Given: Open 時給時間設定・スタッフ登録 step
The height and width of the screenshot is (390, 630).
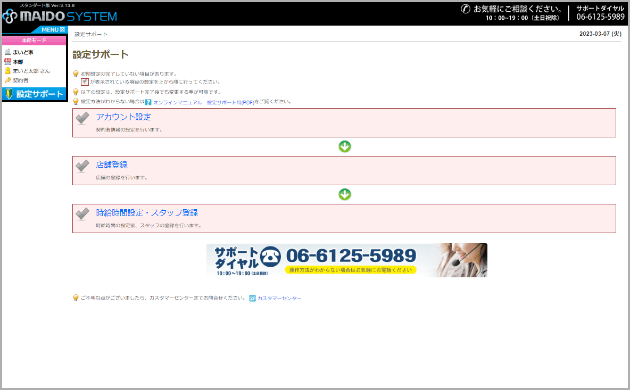Looking at the screenshot, I should tap(147, 212).
